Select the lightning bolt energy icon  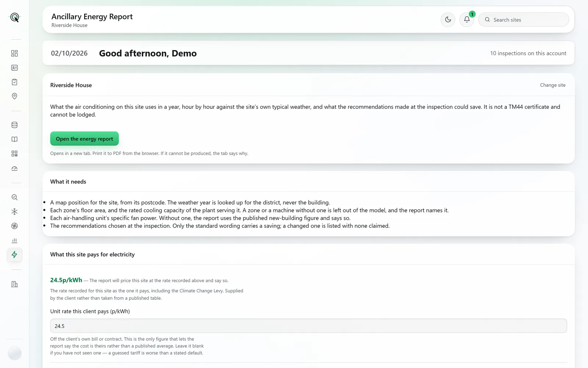(x=14, y=255)
